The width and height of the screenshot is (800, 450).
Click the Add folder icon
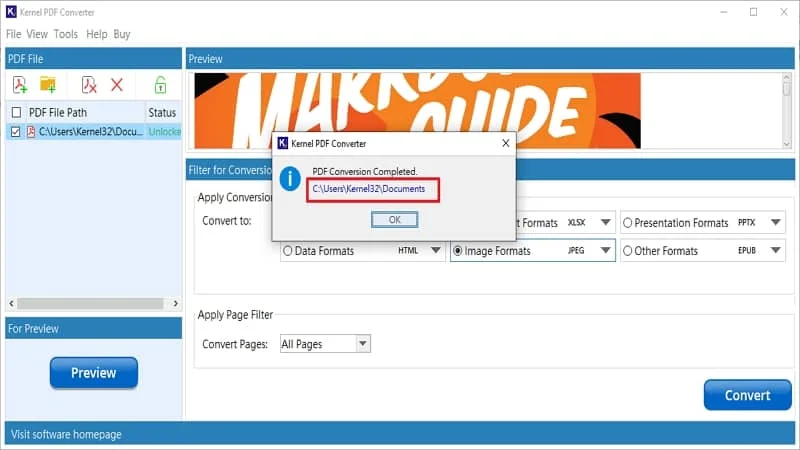coord(48,85)
